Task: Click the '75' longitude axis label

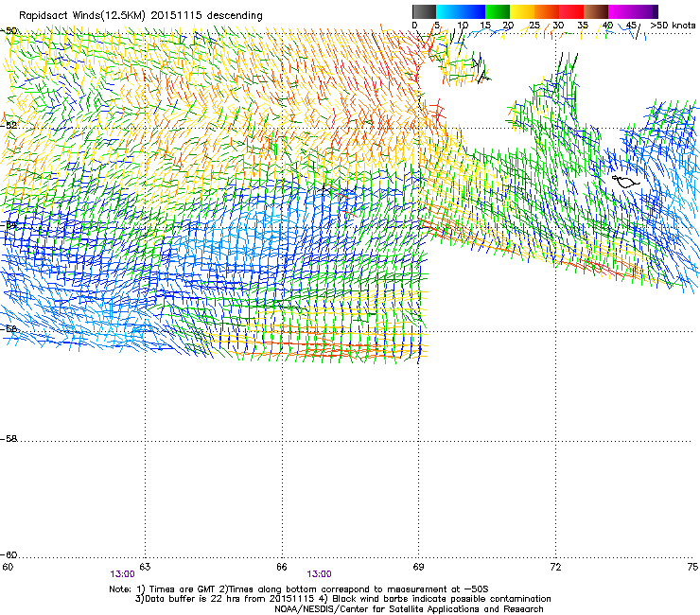Action: coord(692,567)
